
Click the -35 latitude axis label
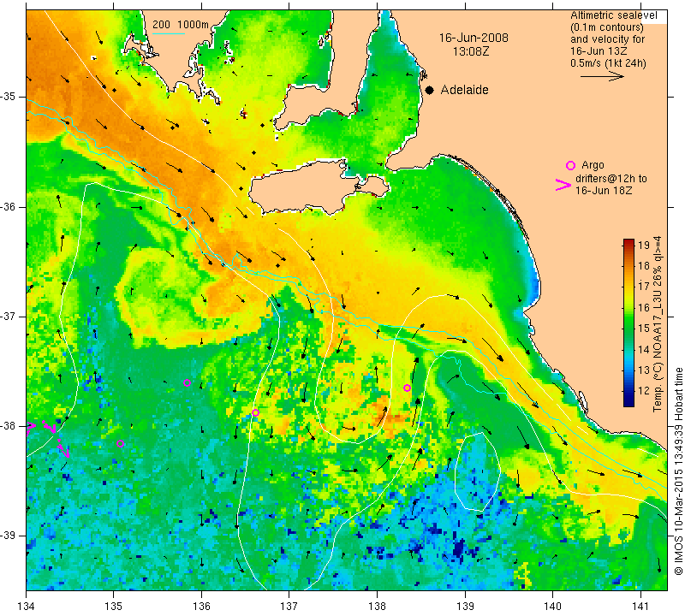pyautogui.click(x=9, y=97)
